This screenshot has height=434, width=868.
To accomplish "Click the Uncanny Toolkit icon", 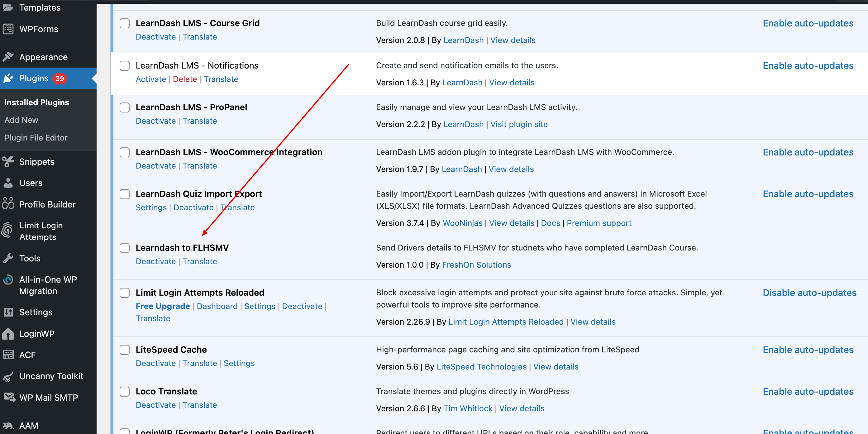I will coord(8,376).
